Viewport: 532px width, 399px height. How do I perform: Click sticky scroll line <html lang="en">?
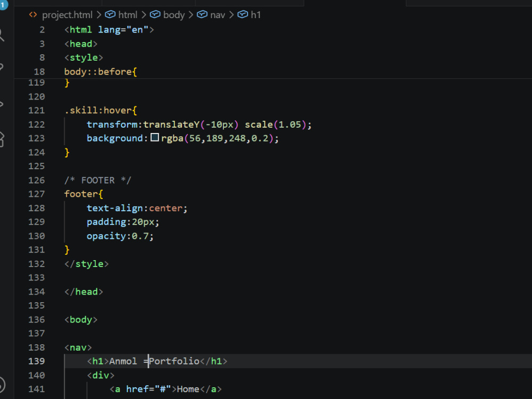(109, 30)
